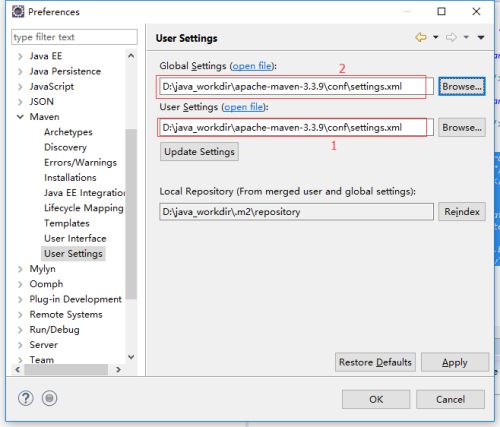The image size is (500, 427).
Task: Expand the Oomph tree node
Action: (20, 284)
